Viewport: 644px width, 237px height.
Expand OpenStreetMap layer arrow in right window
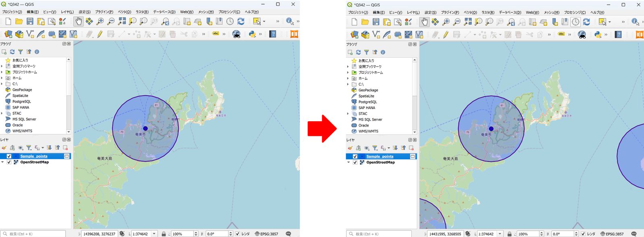tap(349, 163)
